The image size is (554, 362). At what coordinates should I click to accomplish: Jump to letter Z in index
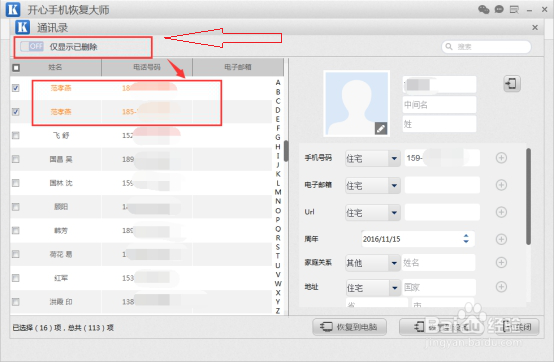[x=278, y=311]
